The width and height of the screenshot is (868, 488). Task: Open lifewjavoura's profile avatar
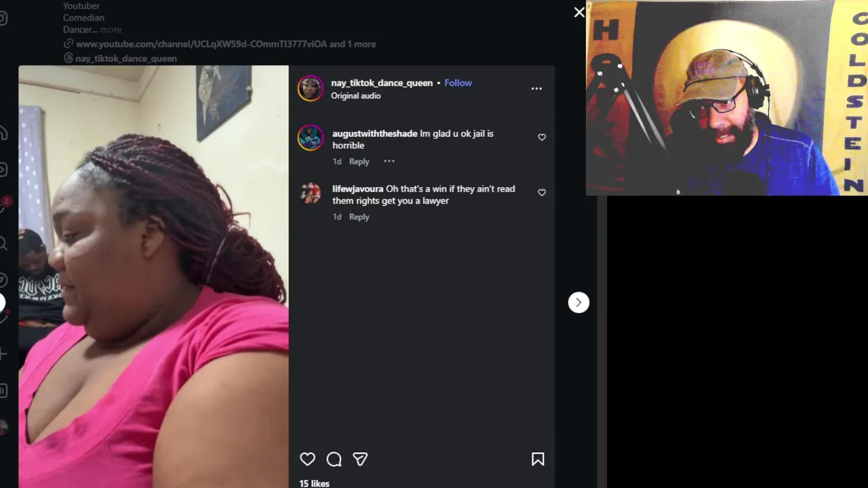(x=311, y=193)
